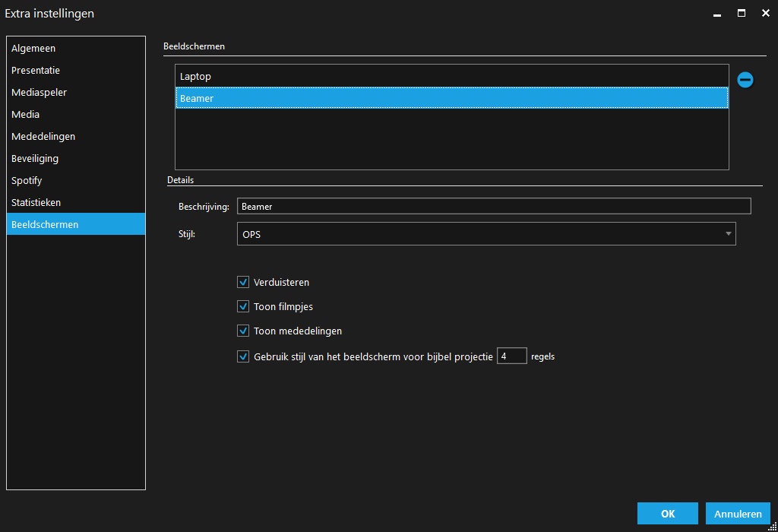This screenshot has width=778, height=532.
Task: Close the Extra instellingen window
Action: 766,14
